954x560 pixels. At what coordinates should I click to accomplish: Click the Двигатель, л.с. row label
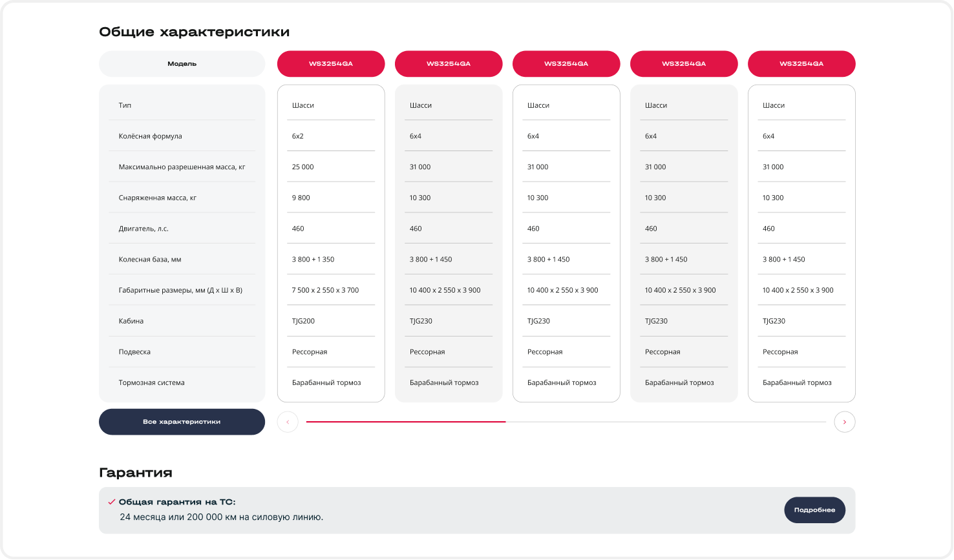143,229
